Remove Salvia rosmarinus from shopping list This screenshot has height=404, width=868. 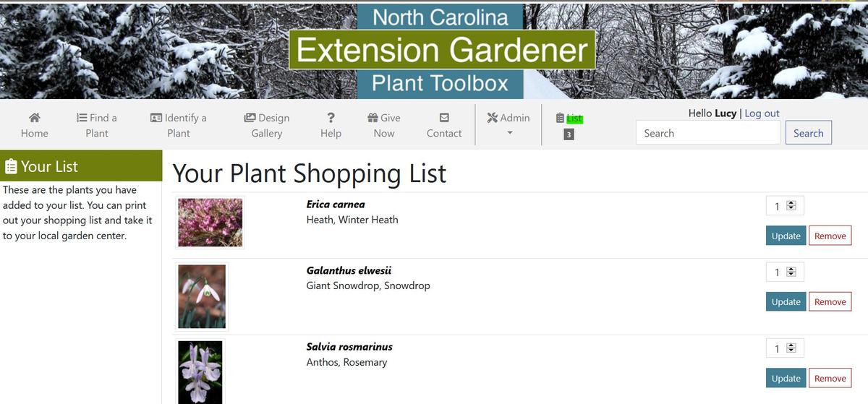click(830, 379)
